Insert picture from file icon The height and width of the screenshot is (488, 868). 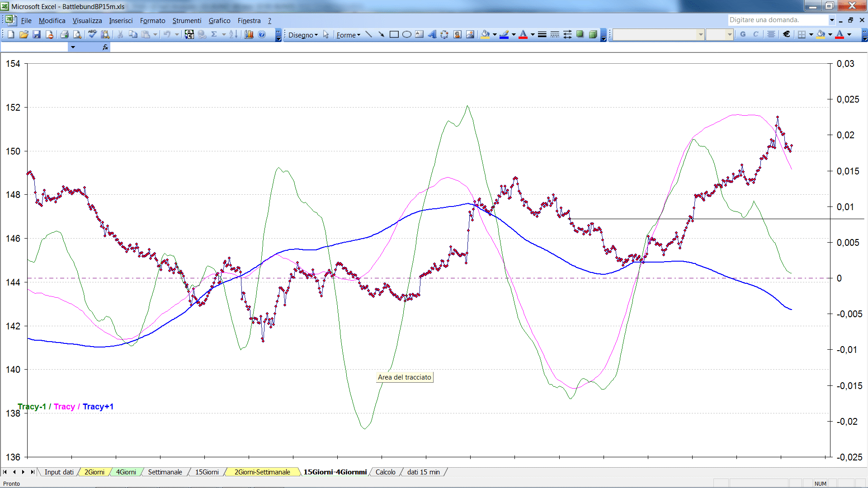(470, 34)
